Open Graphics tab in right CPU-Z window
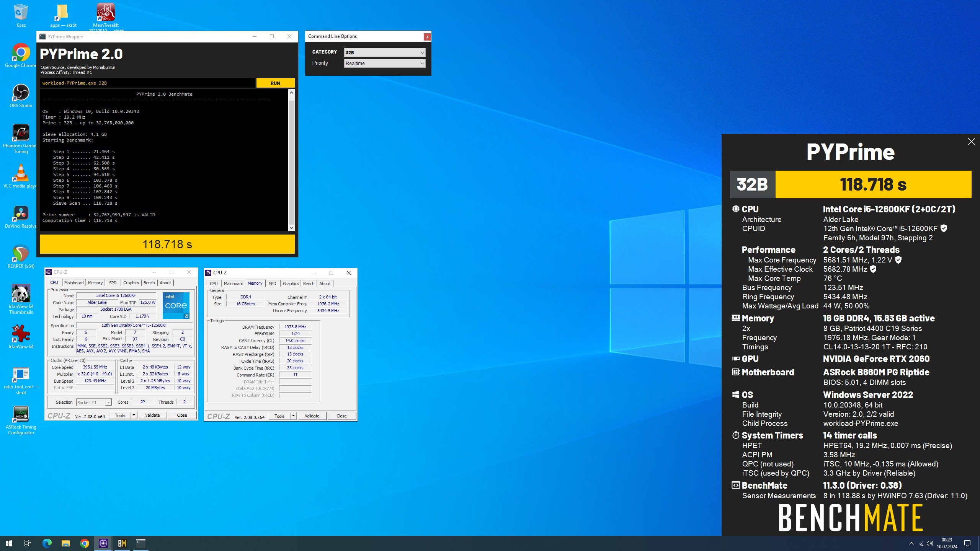This screenshot has width=980, height=551. pyautogui.click(x=291, y=284)
